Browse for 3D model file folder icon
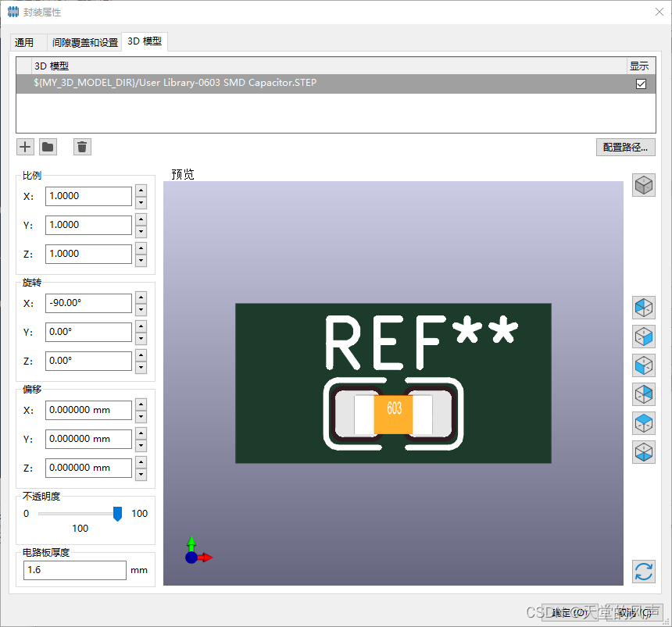This screenshot has width=672, height=627. (x=48, y=147)
